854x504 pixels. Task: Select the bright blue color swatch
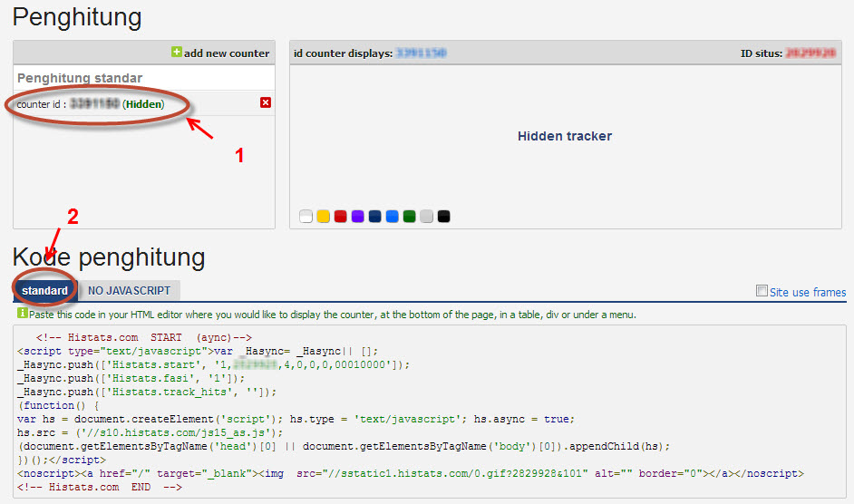tap(392, 217)
